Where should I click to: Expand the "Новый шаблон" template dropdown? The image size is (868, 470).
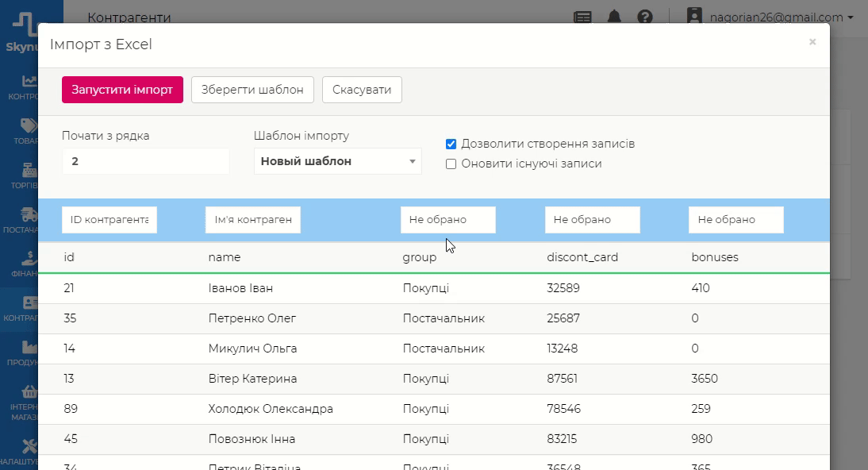click(337, 161)
